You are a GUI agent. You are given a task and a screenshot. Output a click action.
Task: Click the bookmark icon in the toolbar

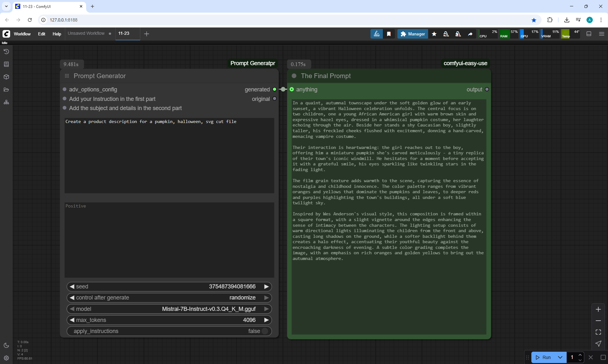tap(389, 34)
